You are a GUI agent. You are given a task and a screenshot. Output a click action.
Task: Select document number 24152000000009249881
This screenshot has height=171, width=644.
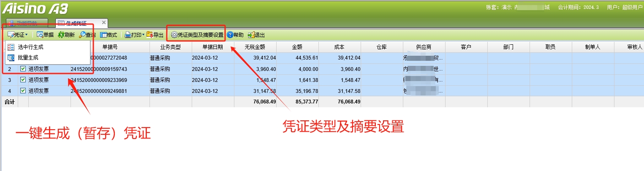pyautogui.click(x=99, y=91)
